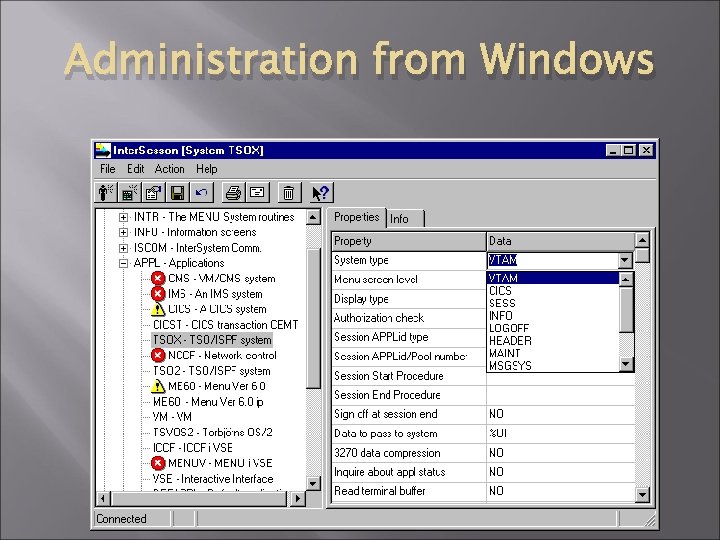Open the File menu
The image size is (720, 540).
click(107, 169)
